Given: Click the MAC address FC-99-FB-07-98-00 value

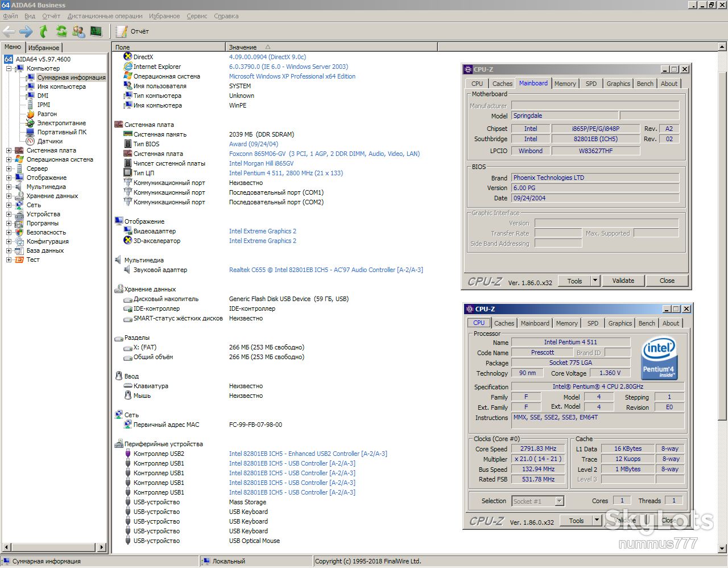Looking at the screenshot, I should click(x=255, y=425).
